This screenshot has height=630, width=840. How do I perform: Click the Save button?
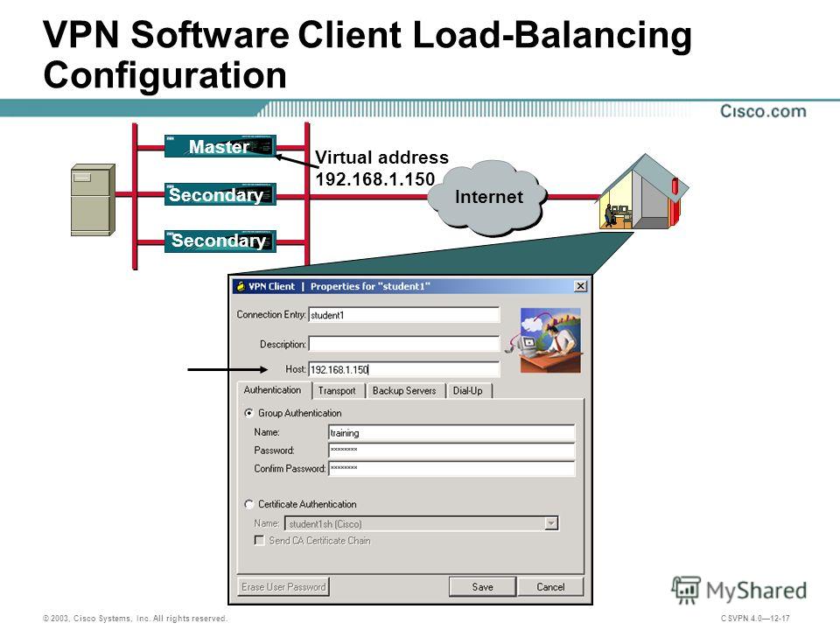click(483, 586)
